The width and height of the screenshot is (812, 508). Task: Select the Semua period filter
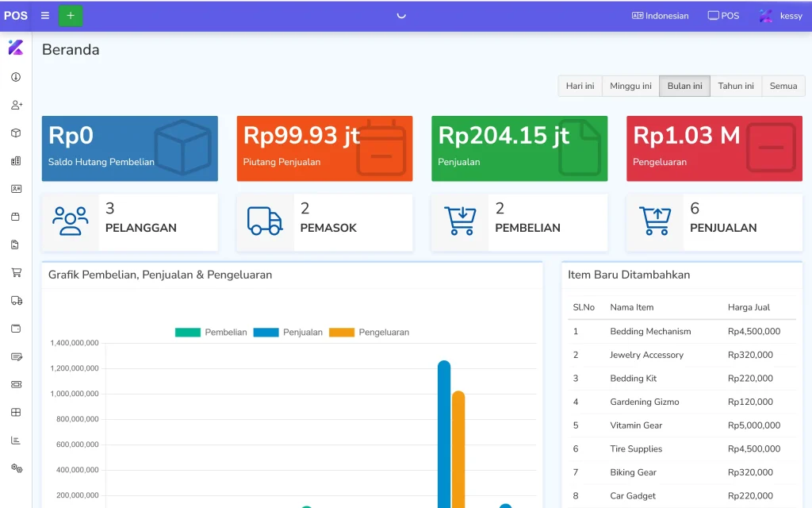tap(783, 86)
